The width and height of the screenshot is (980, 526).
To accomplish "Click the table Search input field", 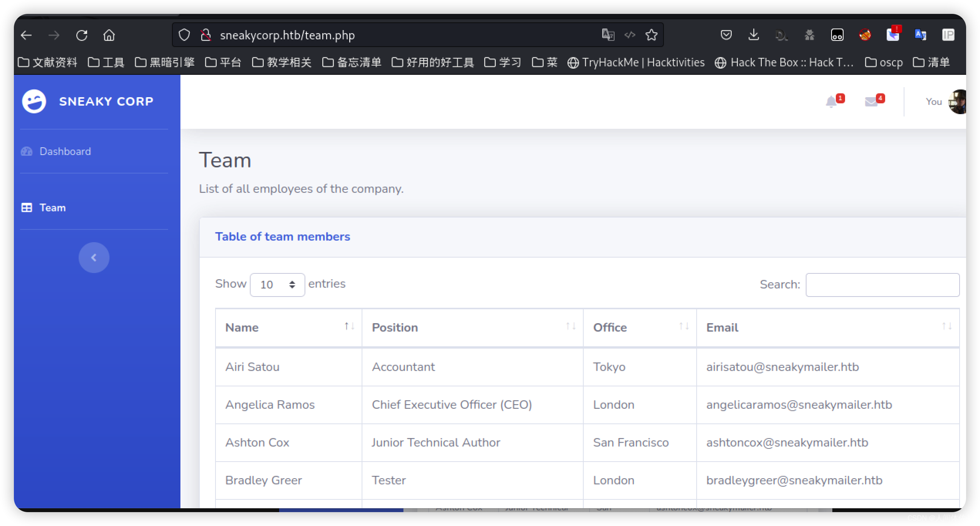I will (882, 285).
